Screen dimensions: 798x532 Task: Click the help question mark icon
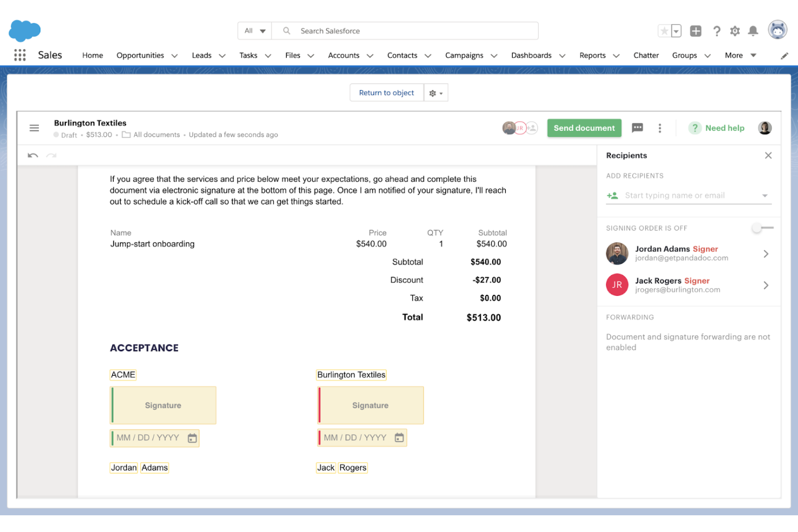tap(717, 31)
